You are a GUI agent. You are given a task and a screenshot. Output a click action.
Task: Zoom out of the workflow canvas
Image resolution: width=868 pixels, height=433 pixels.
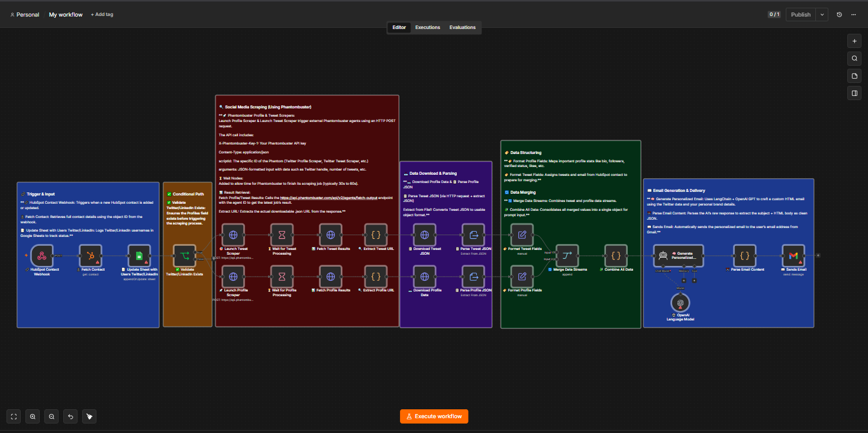point(52,416)
